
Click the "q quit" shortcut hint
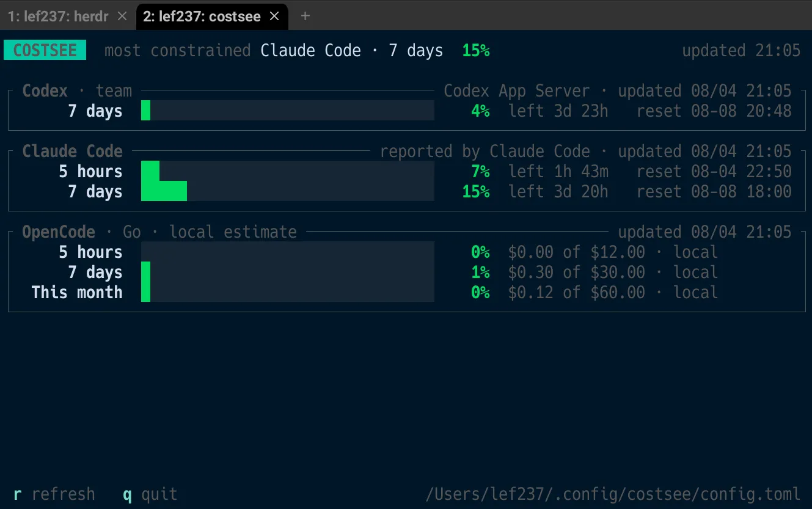tap(150, 494)
